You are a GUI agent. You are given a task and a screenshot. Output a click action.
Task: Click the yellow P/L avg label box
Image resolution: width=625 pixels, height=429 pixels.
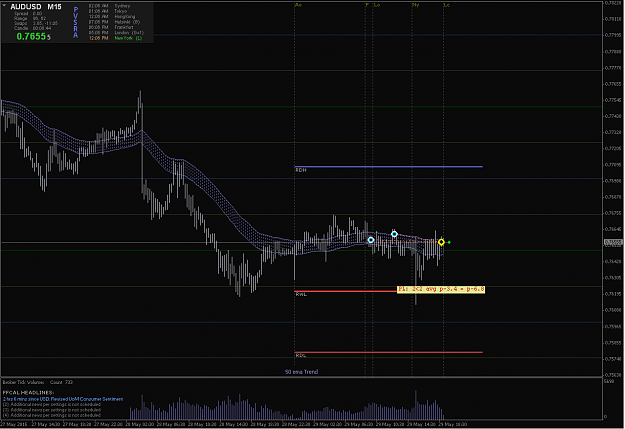tap(441, 289)
